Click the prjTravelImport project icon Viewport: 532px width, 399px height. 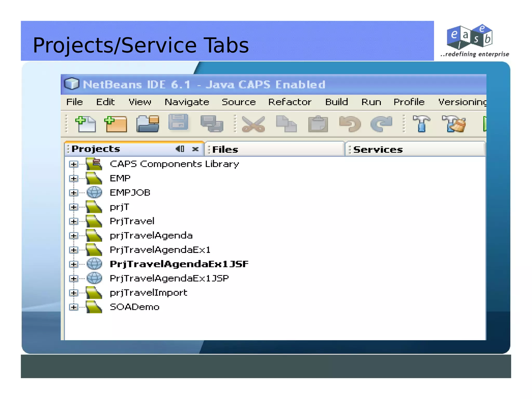coord(94,292)
